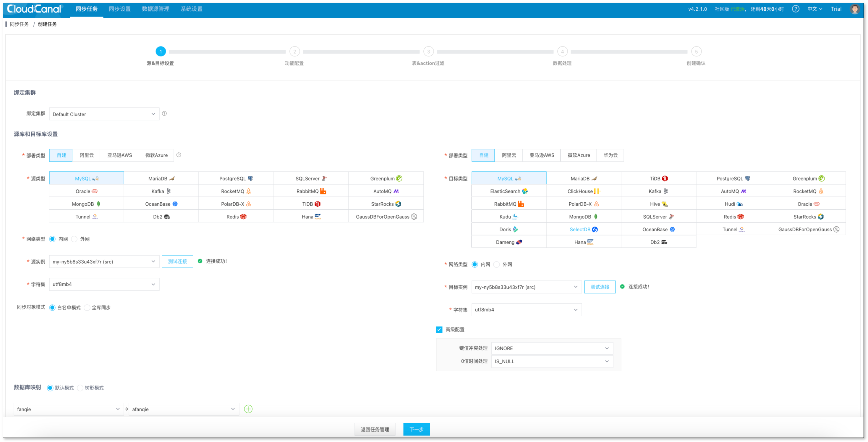
Task: Choose 全库同步 sync object mode
Action: coord(87,307)
